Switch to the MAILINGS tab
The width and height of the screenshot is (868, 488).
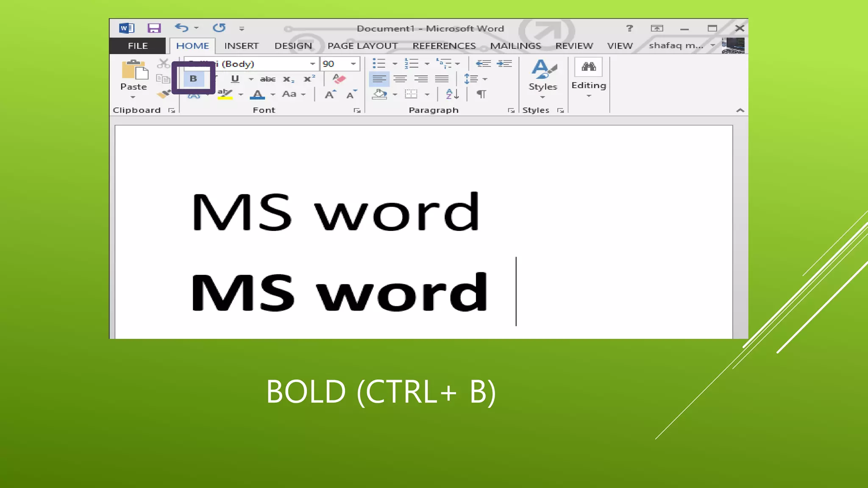coord(516,46)
